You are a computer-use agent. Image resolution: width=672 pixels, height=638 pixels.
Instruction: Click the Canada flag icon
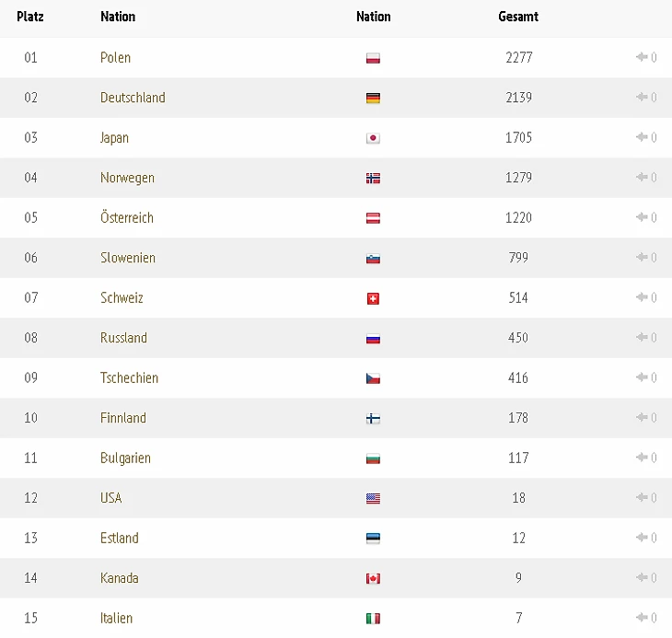373,579
